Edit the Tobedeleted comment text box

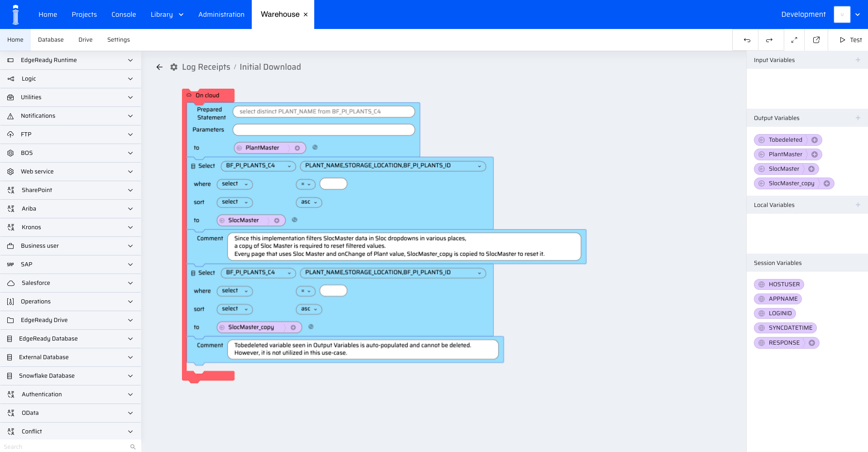pyautogui.click(x=363, y=349)
